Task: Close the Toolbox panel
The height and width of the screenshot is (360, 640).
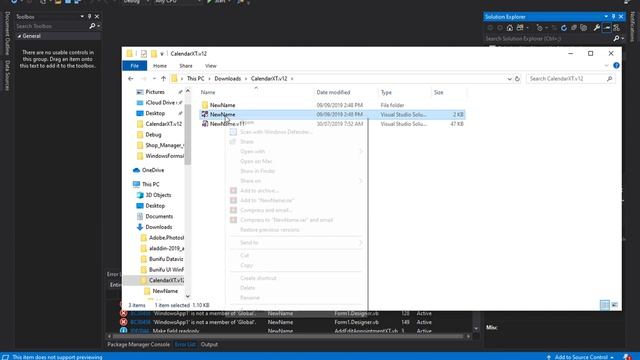Action: tap(97, 17)
